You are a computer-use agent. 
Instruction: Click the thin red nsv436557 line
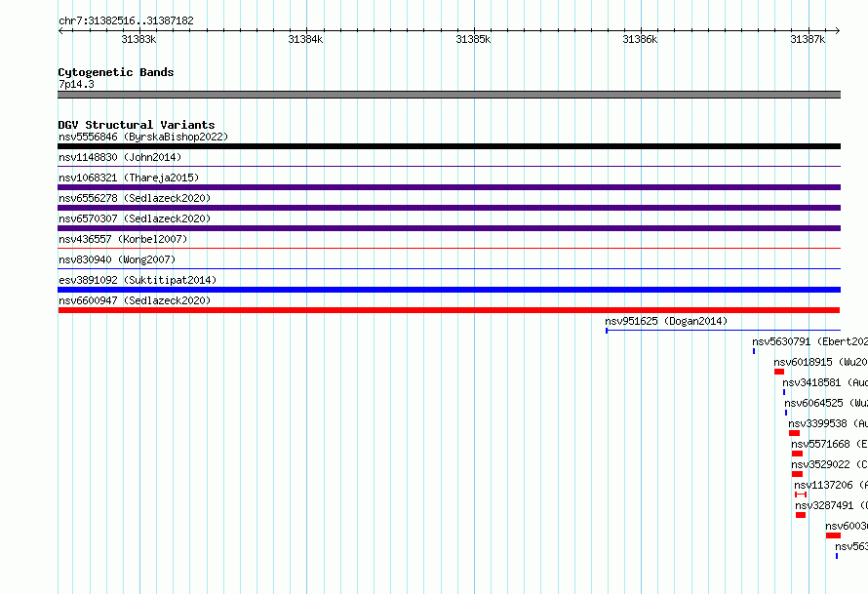click(x=449, y=248)
